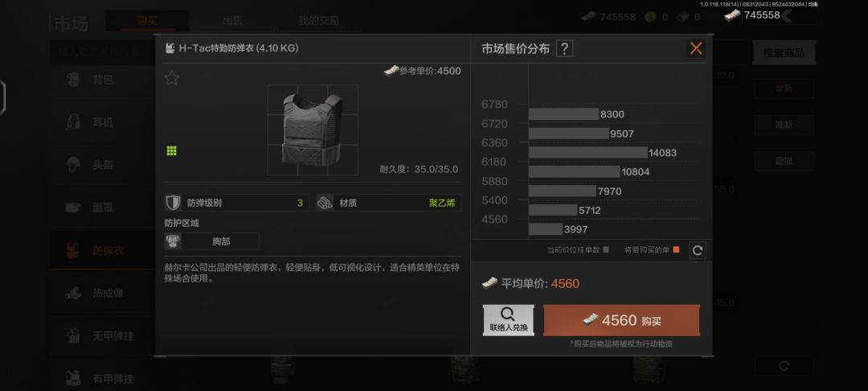Screen dimensions: 868x391
Task: Close the item detail dialog
Action: point(696,48)
